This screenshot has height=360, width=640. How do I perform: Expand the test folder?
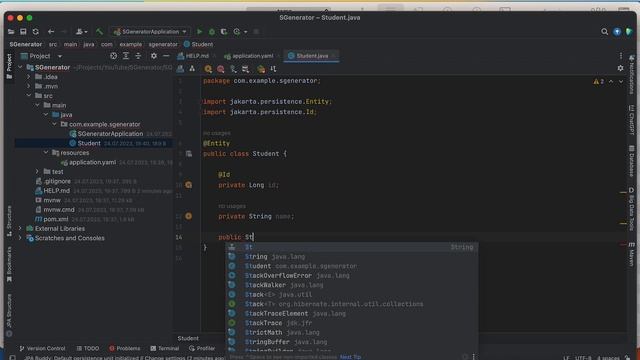tap(37, 172)
